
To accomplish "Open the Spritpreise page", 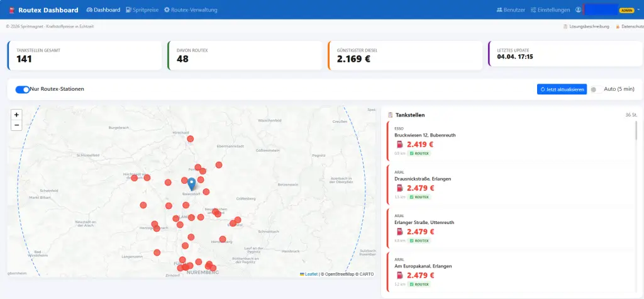I will pyautogui.click(x=142, y=10).
